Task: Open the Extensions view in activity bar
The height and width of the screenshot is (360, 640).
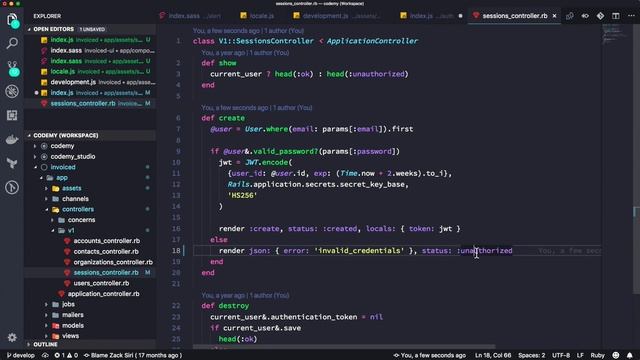Action: pos(12,115)
